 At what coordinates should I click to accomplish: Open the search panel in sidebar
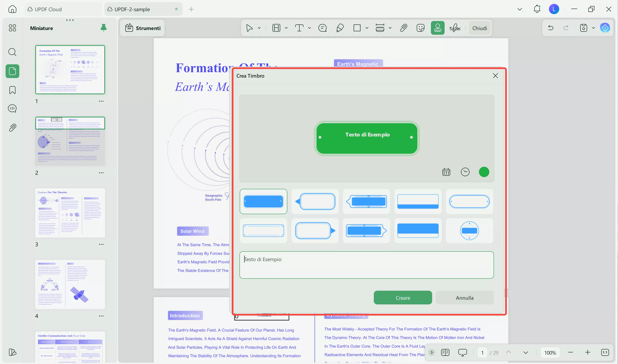12,52
